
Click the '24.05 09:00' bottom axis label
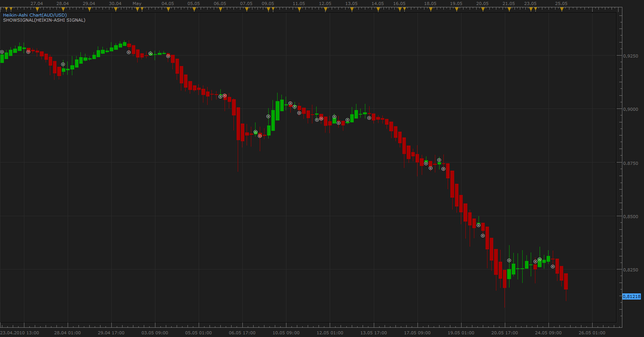point(549,333)
